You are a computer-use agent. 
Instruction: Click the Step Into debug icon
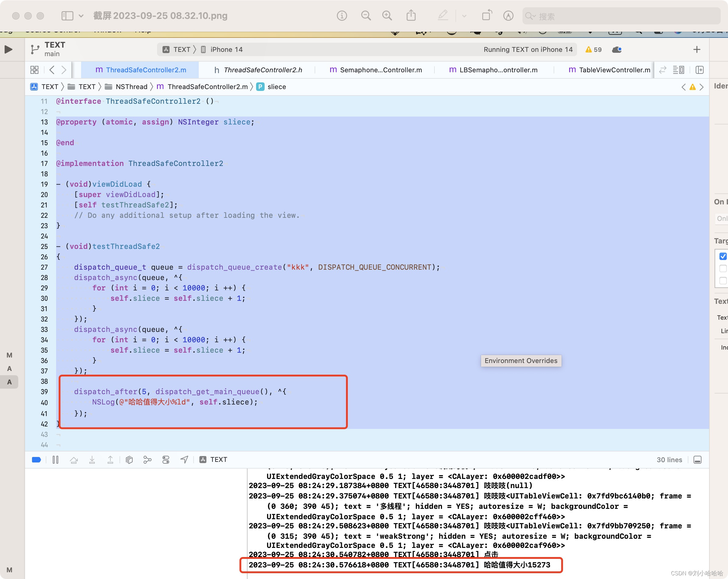pyautogui.click(x=92, y=460)
